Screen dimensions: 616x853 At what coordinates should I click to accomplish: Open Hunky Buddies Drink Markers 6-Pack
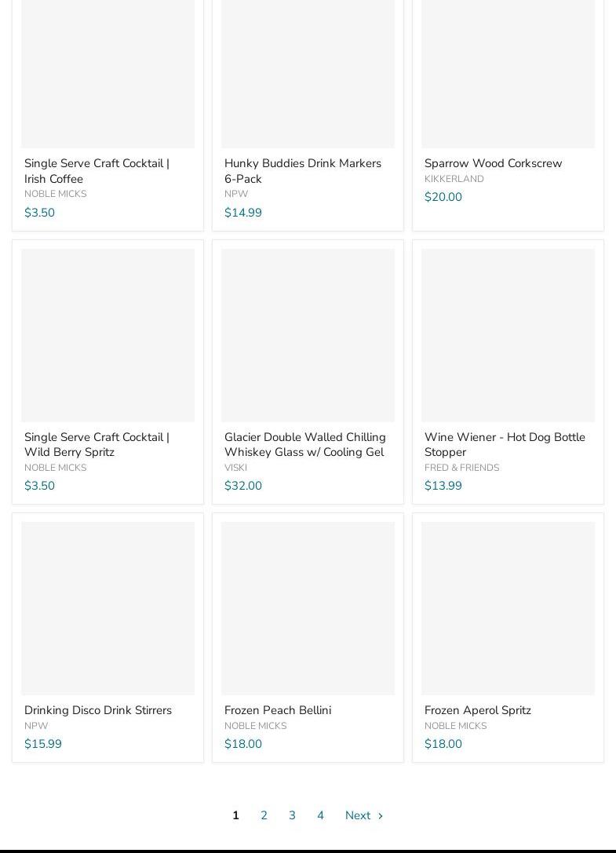click(302, 171)
